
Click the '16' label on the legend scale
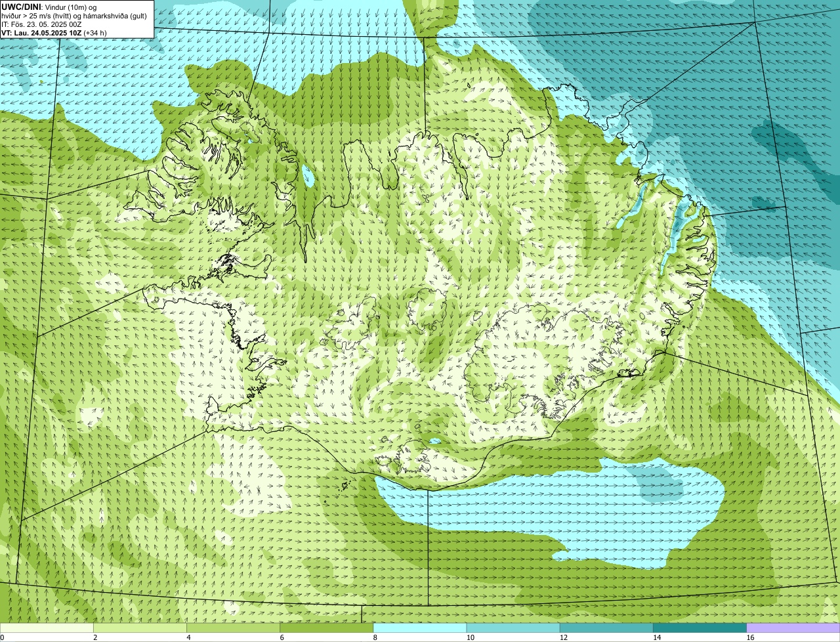(x=751, y=637)
